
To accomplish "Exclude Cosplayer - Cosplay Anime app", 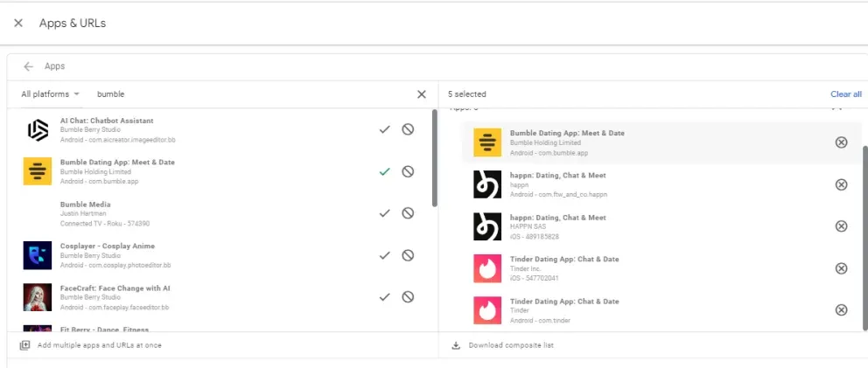I will 408,255.
